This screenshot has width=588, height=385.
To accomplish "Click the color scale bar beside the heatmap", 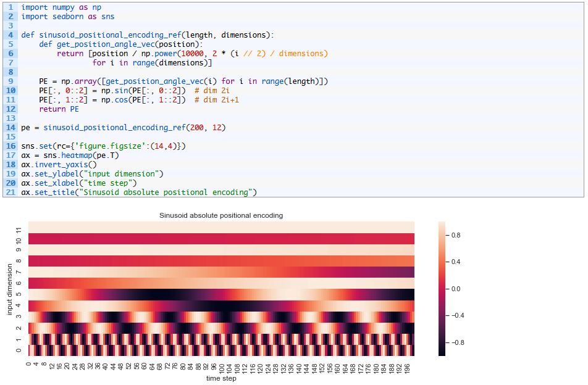I will click(x=442, y=288).
